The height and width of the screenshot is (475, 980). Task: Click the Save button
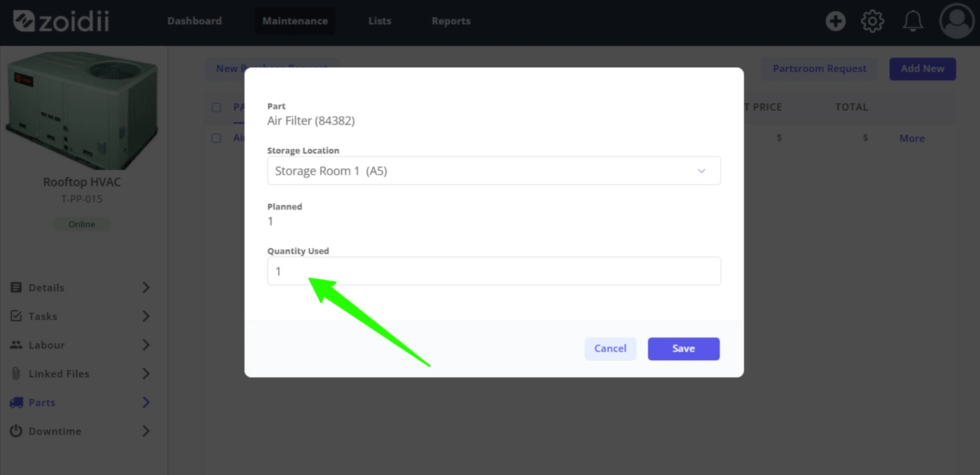click(684, 349)
